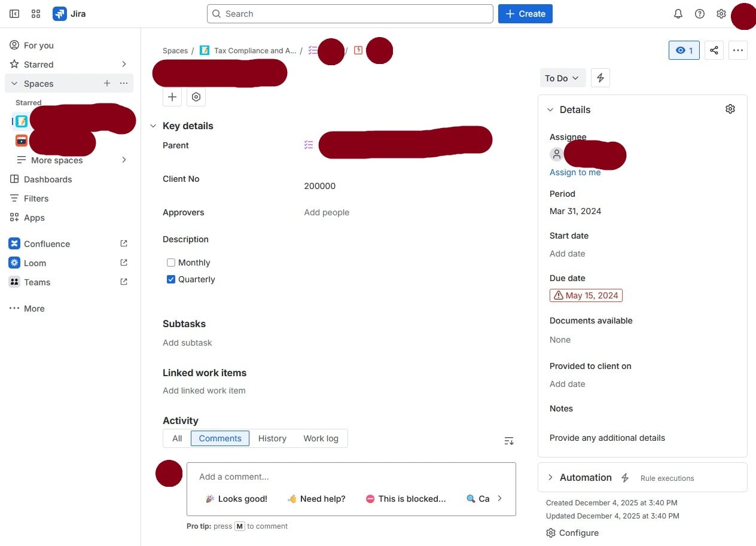Open the To Do status dropdown
756x546 pixels.
tap(562, 78)
